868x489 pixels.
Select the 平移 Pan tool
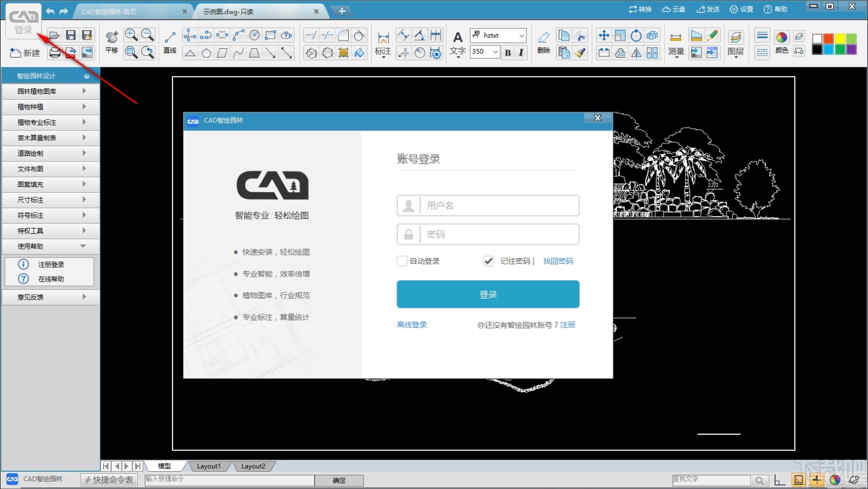click(x=111, y=42)
